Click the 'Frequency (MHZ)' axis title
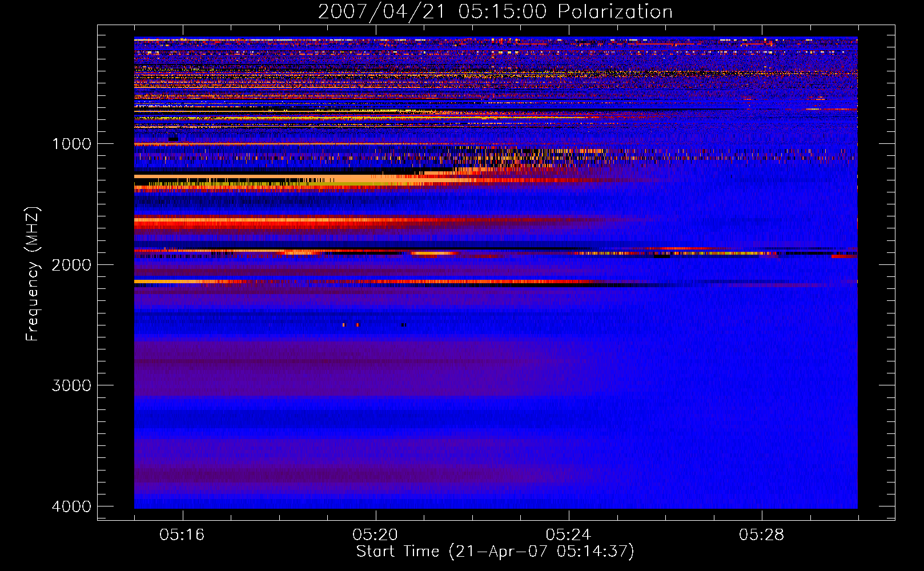The height and width of the screenshot is (571, 924). pyautogui.click(x=33, y=274)
